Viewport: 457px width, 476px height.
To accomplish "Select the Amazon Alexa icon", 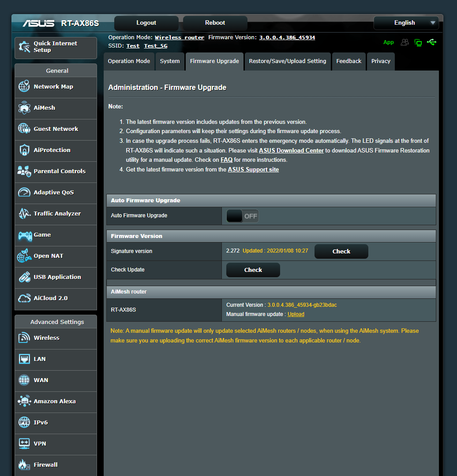I will pyautogui.click(x=24, y=402).
